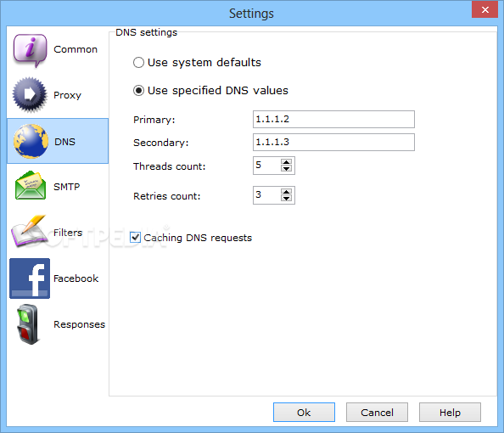Select the DNS globe icon
Image resolution: width=504 pixels, height=433 pixels.
point(31,141)
